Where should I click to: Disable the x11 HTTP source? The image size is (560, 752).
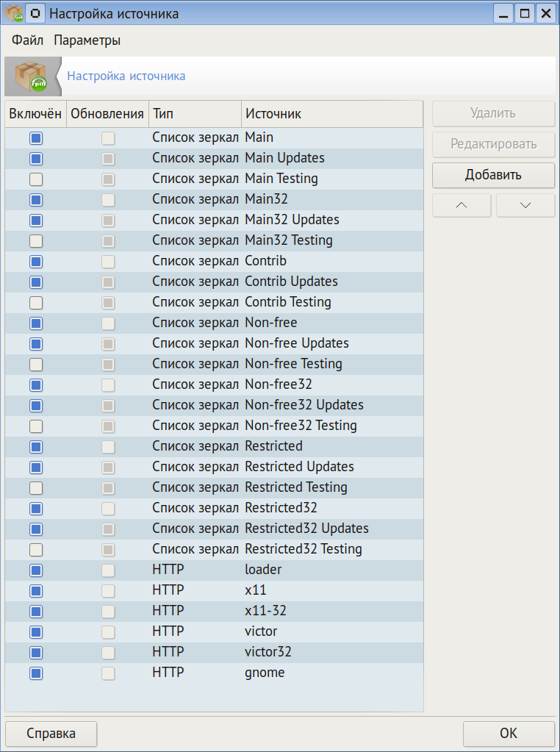click(x=36, y=591)
